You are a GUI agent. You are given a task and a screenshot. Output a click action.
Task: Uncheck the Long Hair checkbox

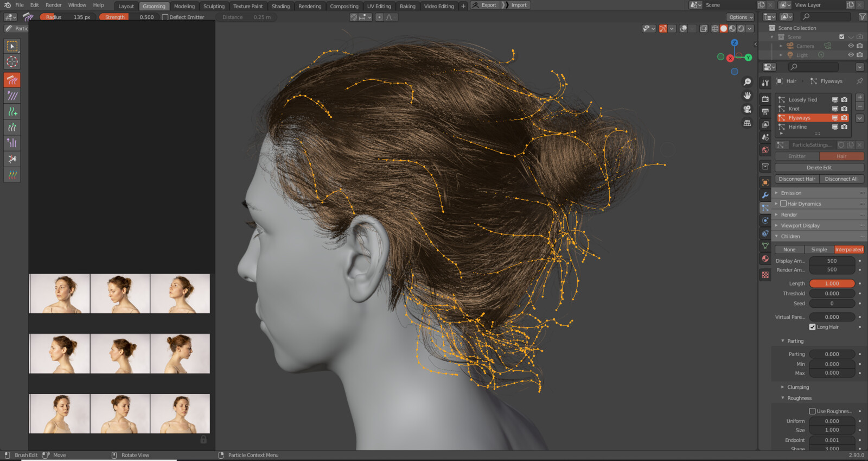[812, 327]
